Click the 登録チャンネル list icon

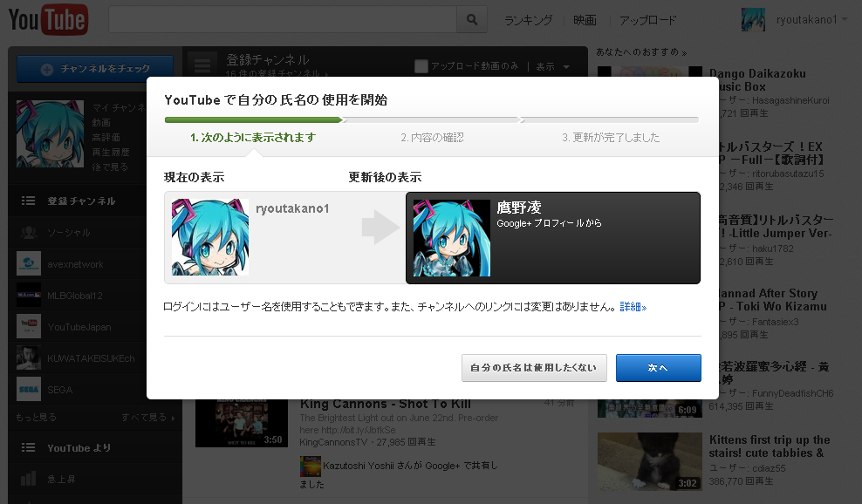click(x=28, y=201)
